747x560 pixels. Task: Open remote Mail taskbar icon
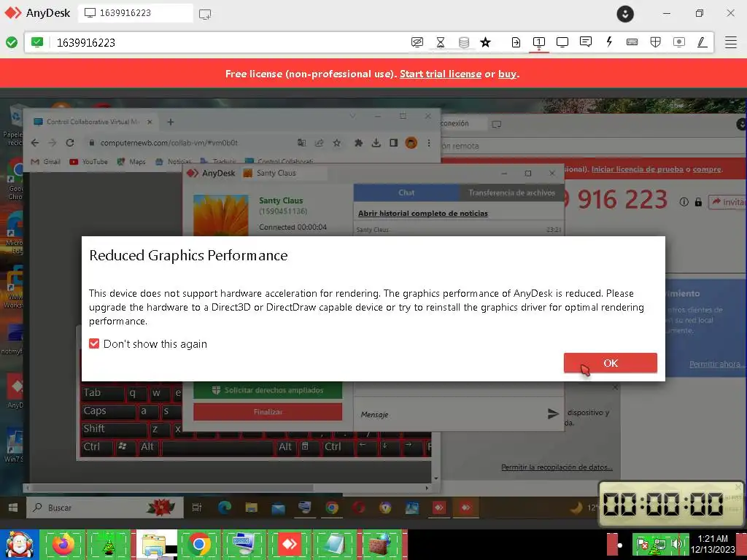[x=278, y=508]
